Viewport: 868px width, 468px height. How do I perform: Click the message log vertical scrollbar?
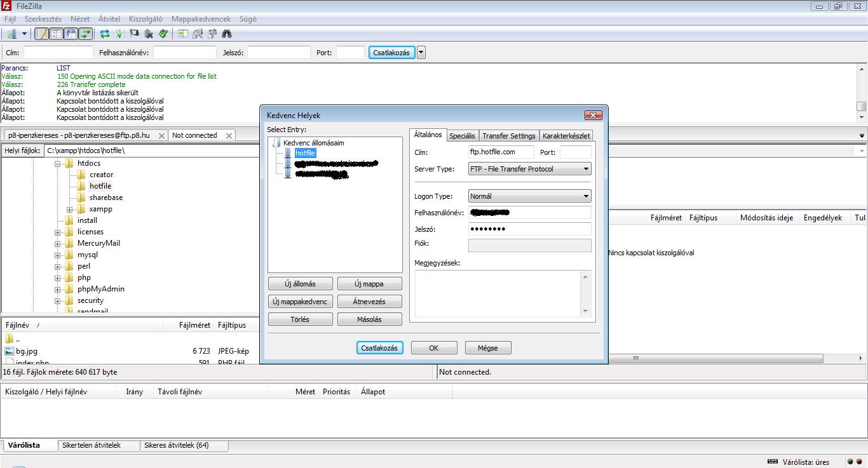click(x=862, y=93)
